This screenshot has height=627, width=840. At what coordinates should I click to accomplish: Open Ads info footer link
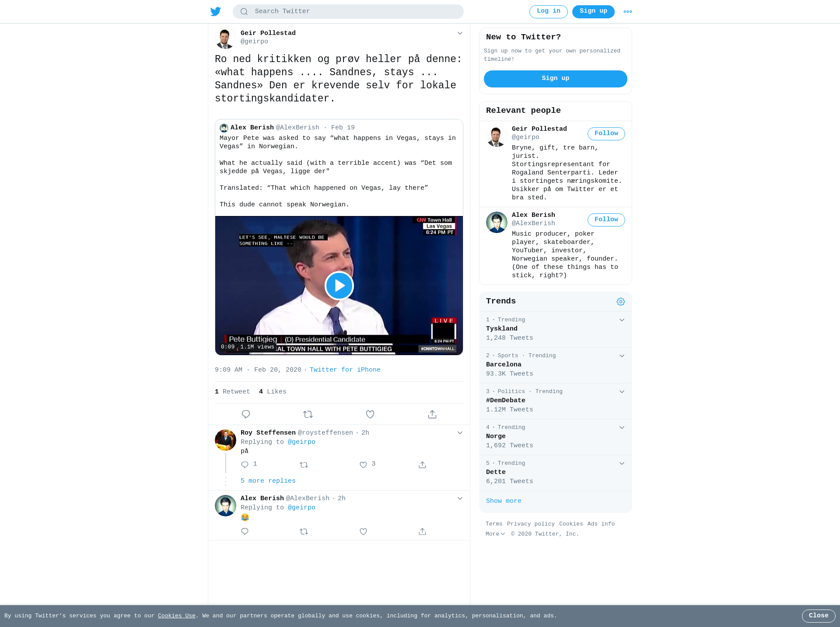pyautogui.click(x=601, y=524)
